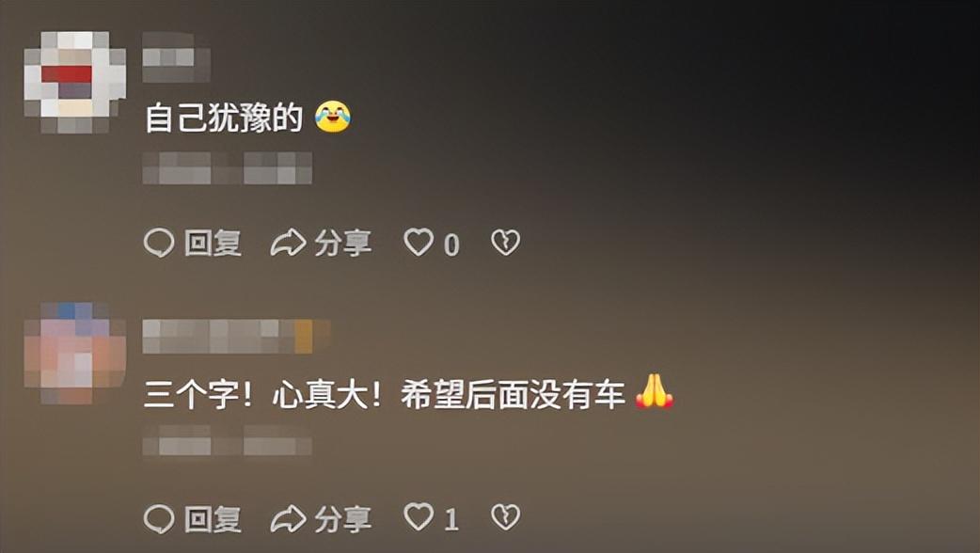The image size is (980, 553).
Task: Click the praying hands emoji in second comment
Action: [x=655, y=391]
